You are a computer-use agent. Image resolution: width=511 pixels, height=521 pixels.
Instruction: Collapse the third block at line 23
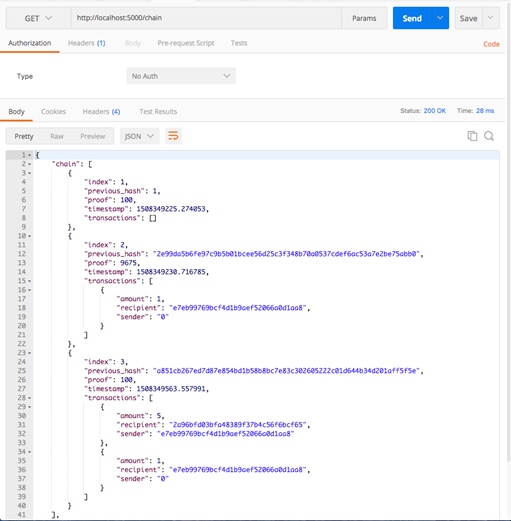[x=29, y=353]
